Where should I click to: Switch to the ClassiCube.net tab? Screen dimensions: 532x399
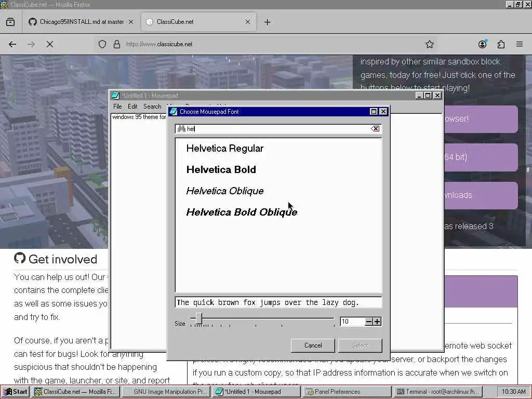tap(198, 22)
